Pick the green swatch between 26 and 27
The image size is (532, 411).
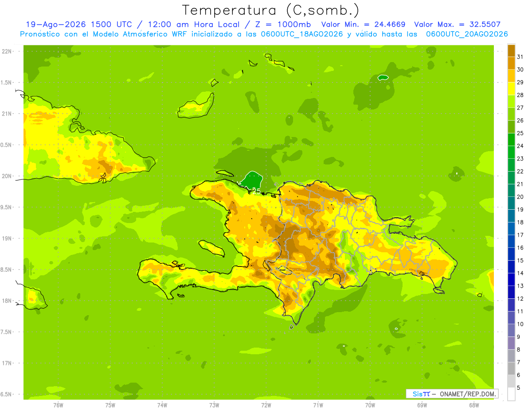click(x=511, y=114)
